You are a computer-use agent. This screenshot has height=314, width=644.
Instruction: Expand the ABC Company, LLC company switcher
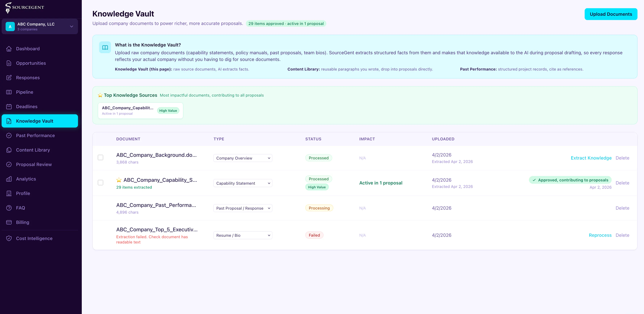point(40,27)
